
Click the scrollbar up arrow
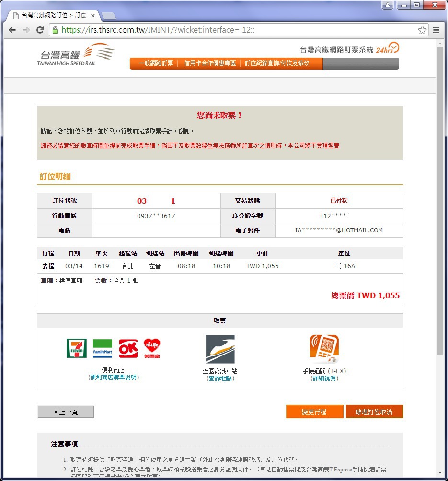[x=440, y=43]
